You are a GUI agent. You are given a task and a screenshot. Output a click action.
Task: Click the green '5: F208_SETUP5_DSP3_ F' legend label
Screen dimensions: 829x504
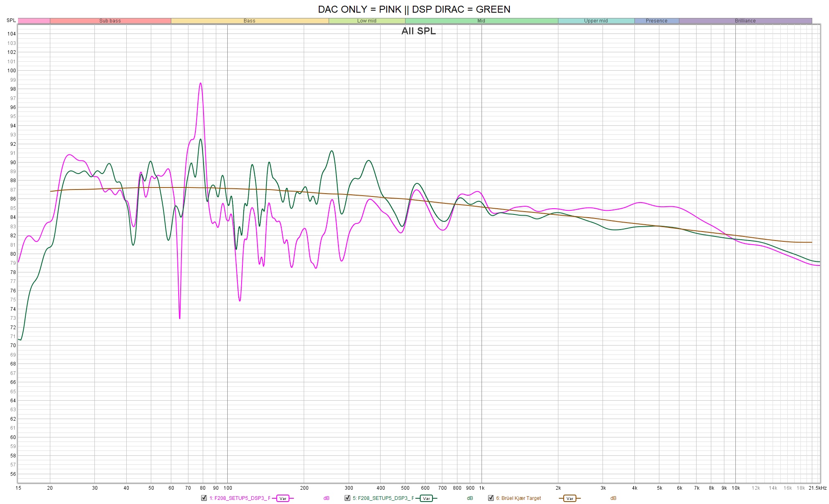(383, 498)
